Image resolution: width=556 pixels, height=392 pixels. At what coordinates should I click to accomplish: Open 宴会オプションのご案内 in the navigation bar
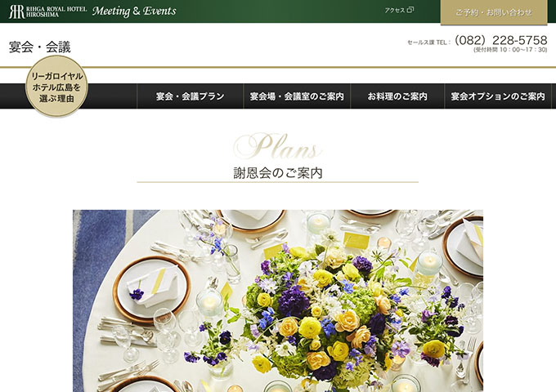pos(498,96)
